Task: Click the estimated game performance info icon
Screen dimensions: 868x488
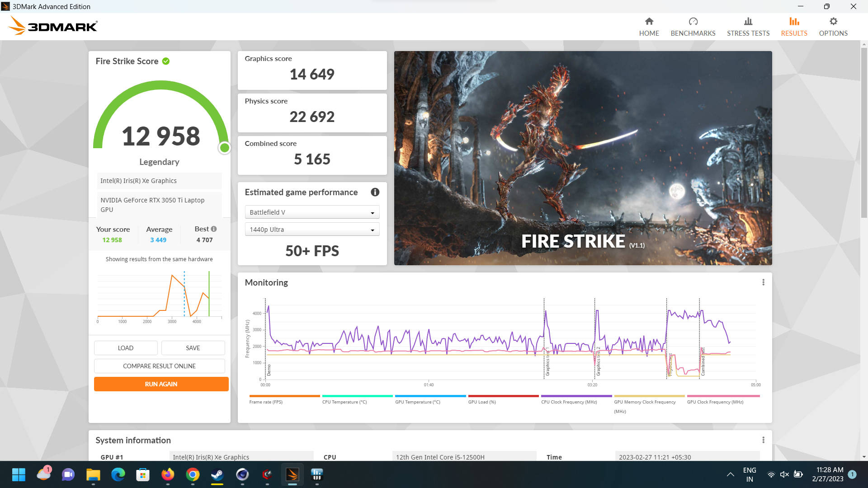Action: [375, 192]
